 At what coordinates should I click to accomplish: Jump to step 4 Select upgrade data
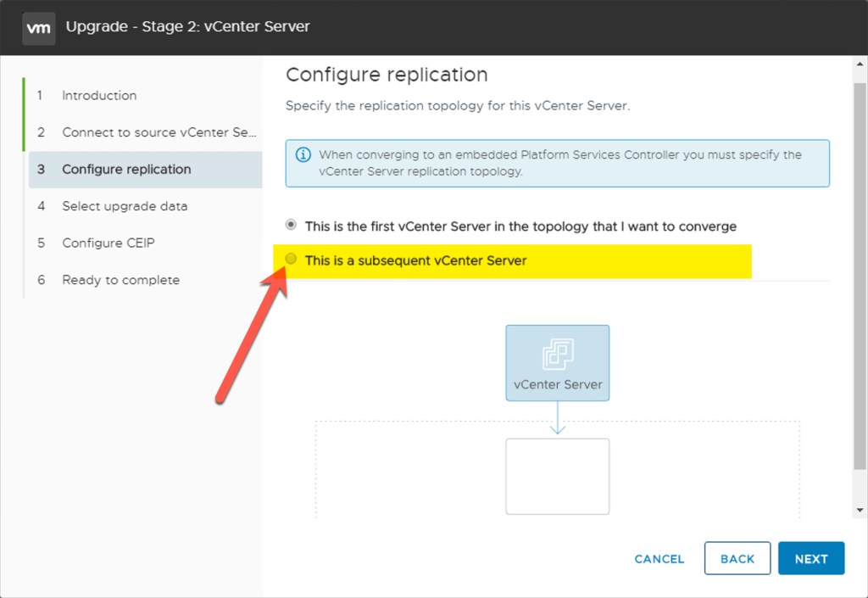tap(125, 206)
